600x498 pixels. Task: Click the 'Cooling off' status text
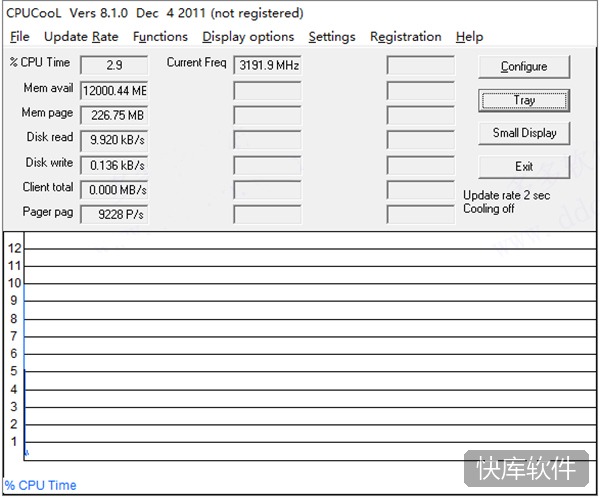(488, 209)
